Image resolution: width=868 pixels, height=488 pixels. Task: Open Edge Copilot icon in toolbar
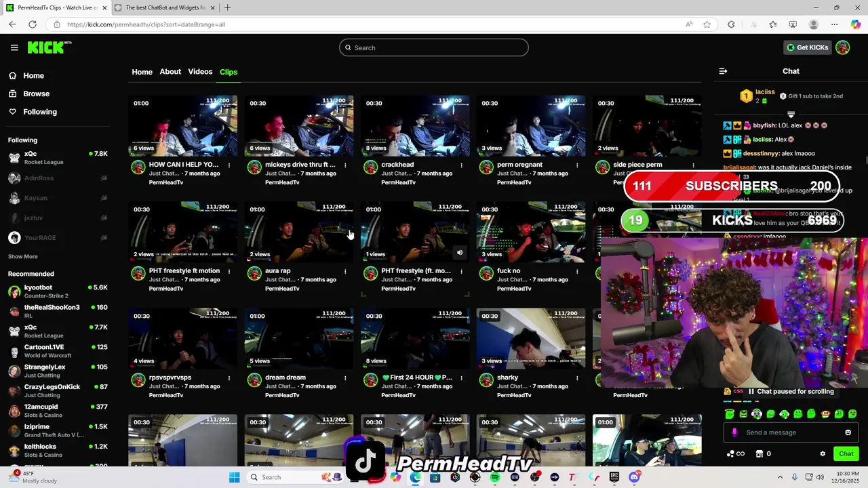point(856,24)
